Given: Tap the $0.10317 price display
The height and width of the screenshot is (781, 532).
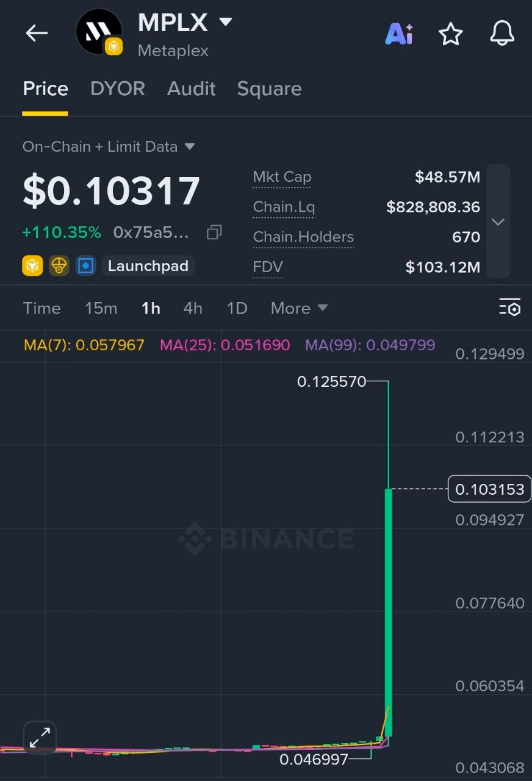Looking at the screenshot, I should tap(112, 191).
